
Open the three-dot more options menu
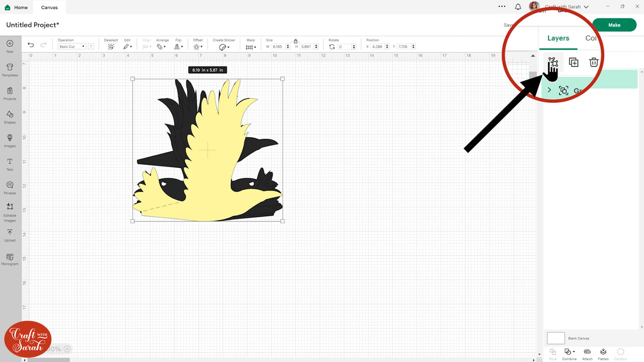[x=502, y=6]
